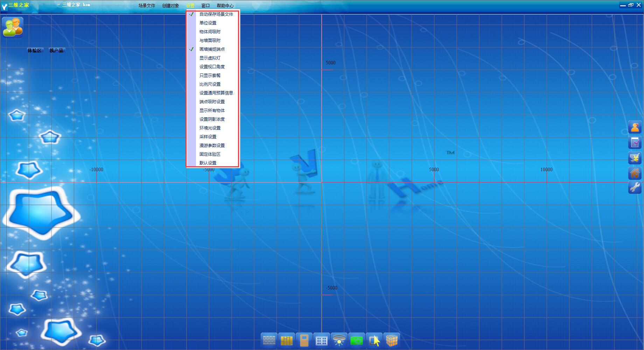Choose 单位设置 from settings menu
Image resolution: width=644 pixels, height=350 pixels.
pyautogui.click(x=208, y=23)
